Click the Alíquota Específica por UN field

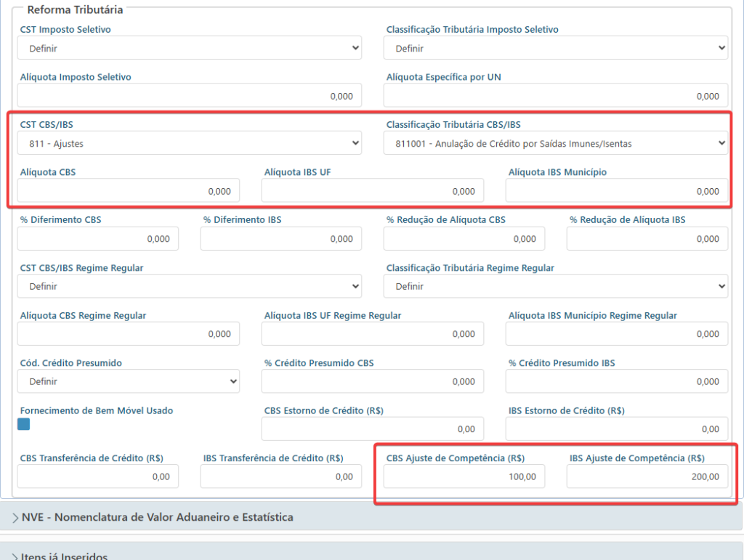click(556, 96)
